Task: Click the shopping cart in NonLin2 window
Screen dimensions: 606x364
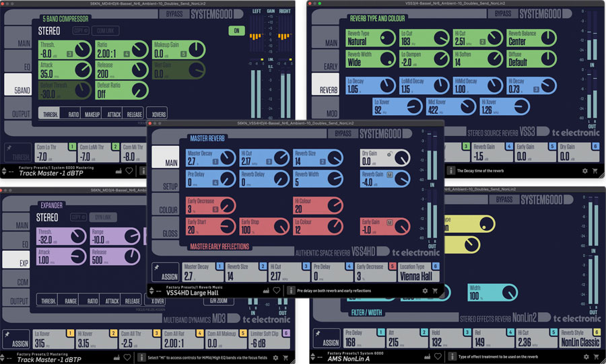Action: (597, 357)
